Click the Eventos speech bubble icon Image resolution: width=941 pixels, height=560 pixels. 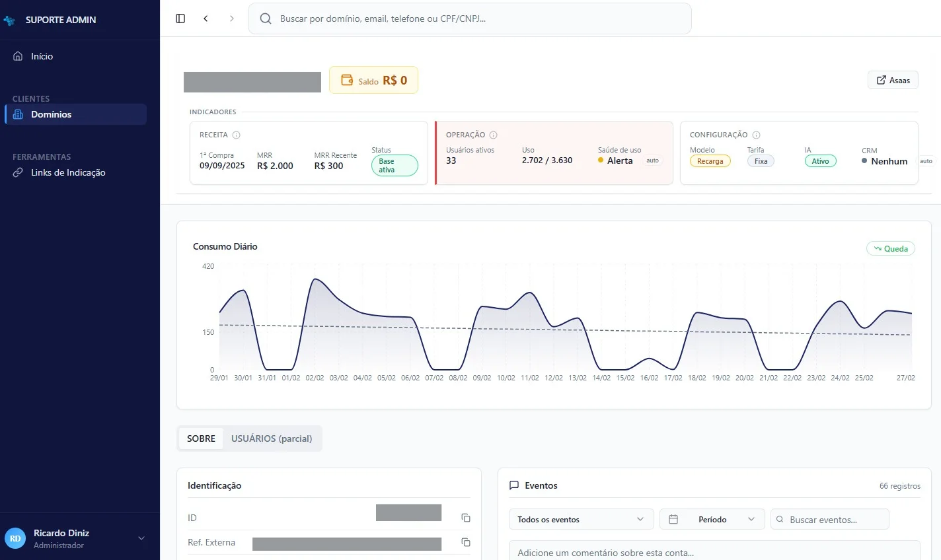pos(514,485)
